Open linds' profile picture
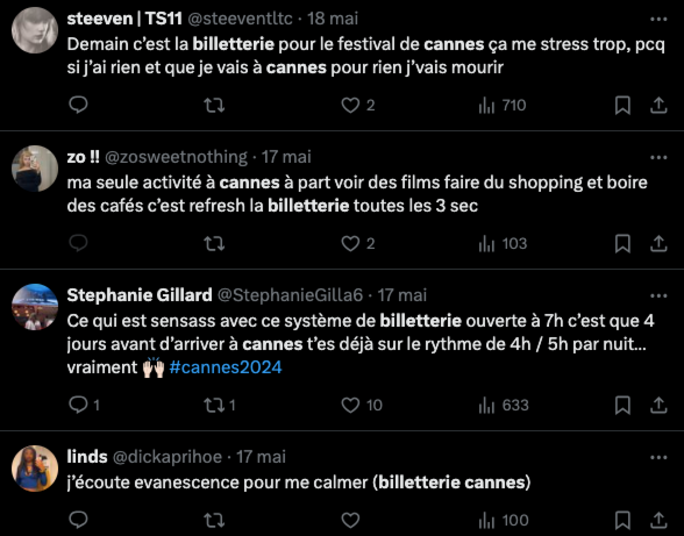The width and height of the screenshot is (684, 536). click(x=35, y=468)
